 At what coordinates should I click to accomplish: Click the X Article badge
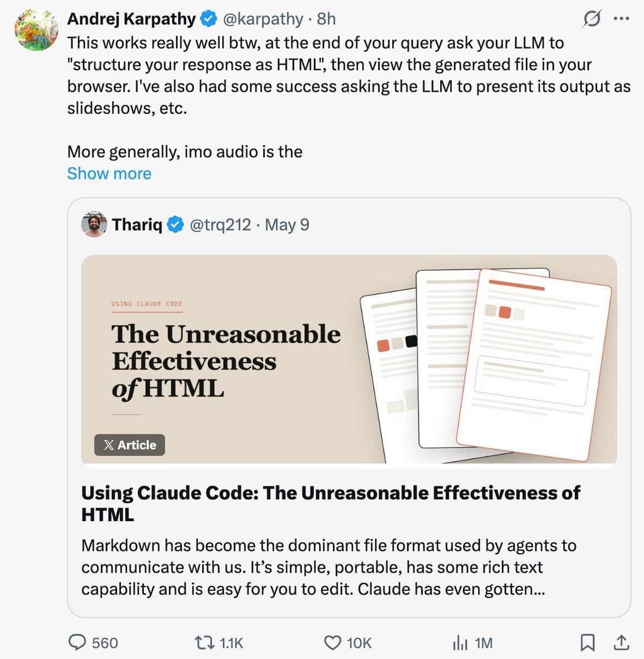click(130, 445)
